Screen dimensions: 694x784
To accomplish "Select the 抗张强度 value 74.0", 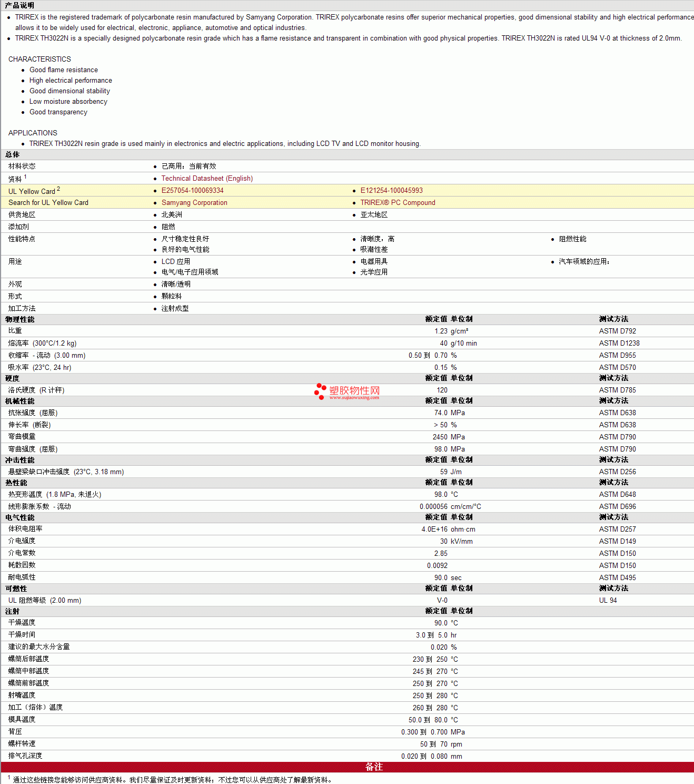I will [441, 413].
